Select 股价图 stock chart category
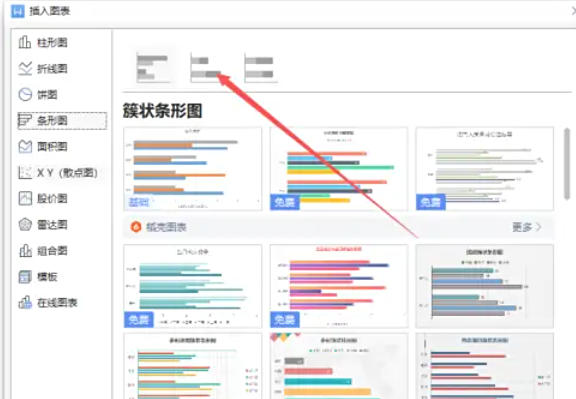 pyautogui.click(x=43, y=199)
